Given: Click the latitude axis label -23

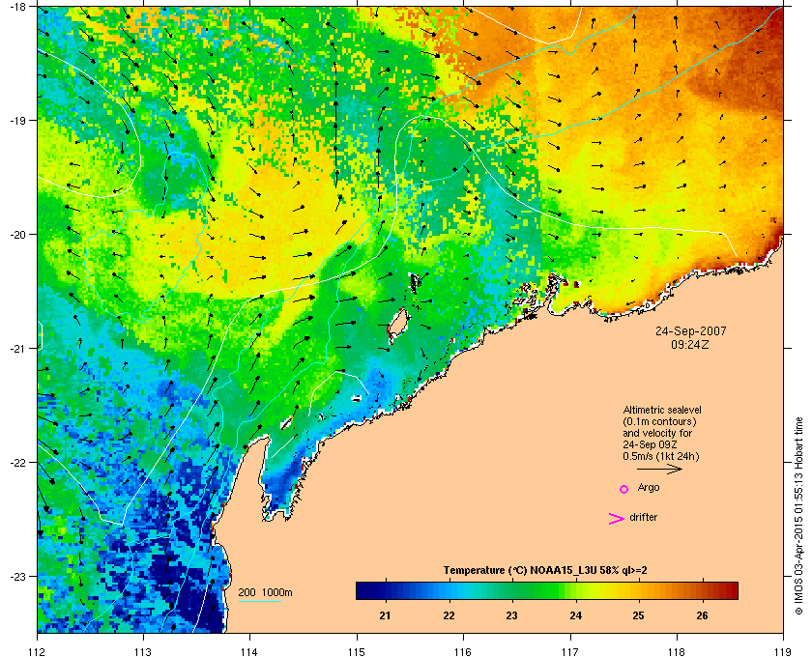Looking at the screenshot, I should coord(16,576).
